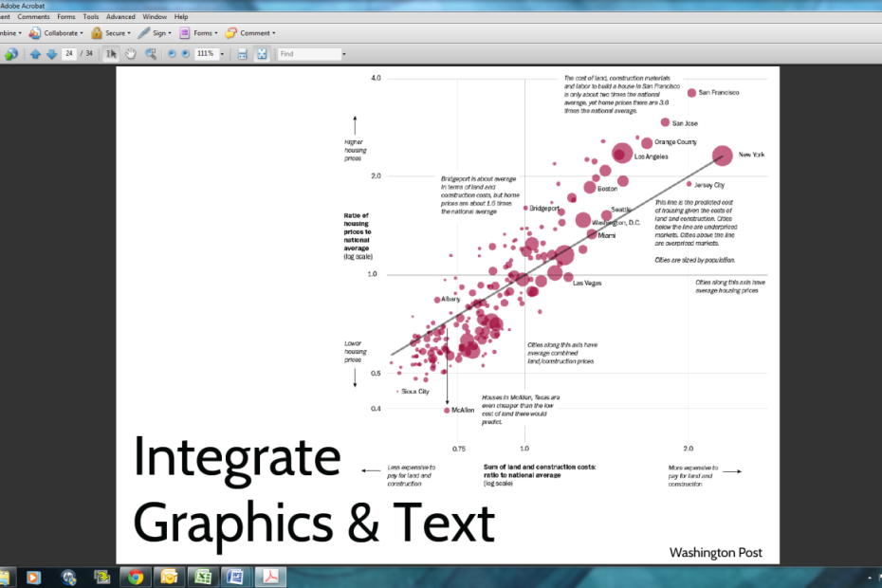The width and height of the screenshot is (882, 588).
Task: Expand the Find options dropdown arrow
Action: click(x=343, y=54)
